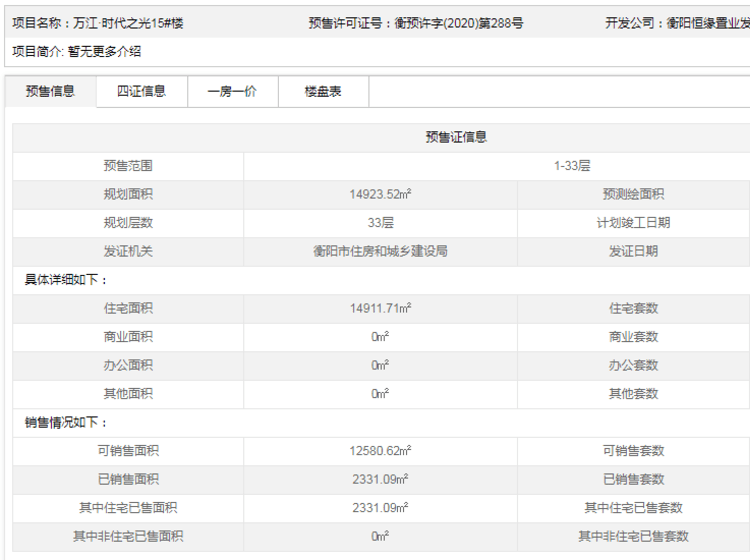Click the 1-33层 presale range value

572,166
